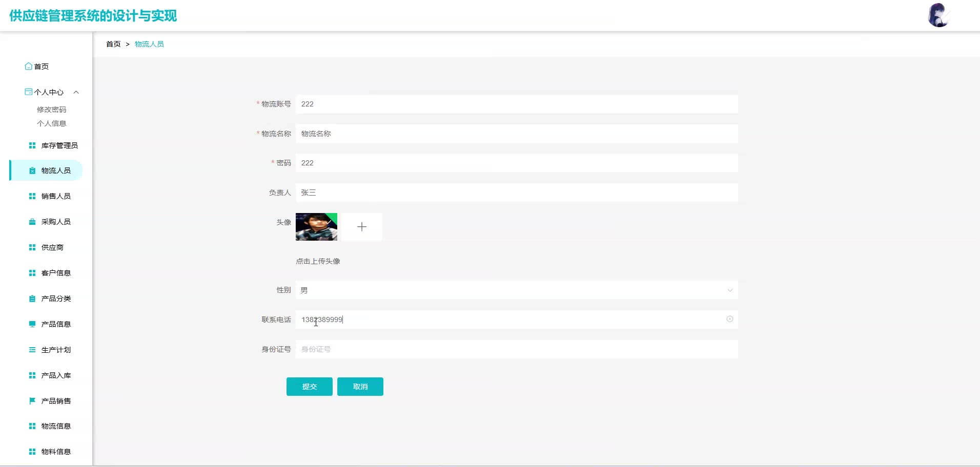Click the 取消 button
This screenshot has width=980, height=467.
coord(360,387)
